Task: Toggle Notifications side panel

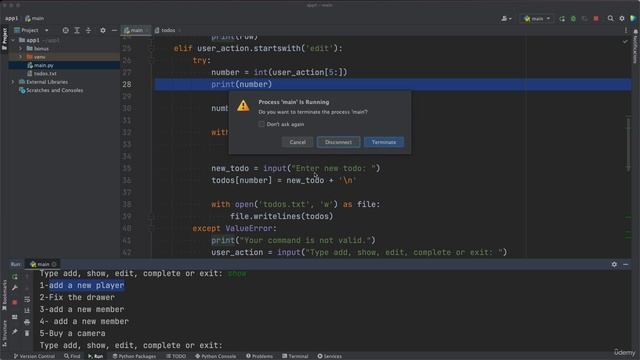Action: point(636,46)
